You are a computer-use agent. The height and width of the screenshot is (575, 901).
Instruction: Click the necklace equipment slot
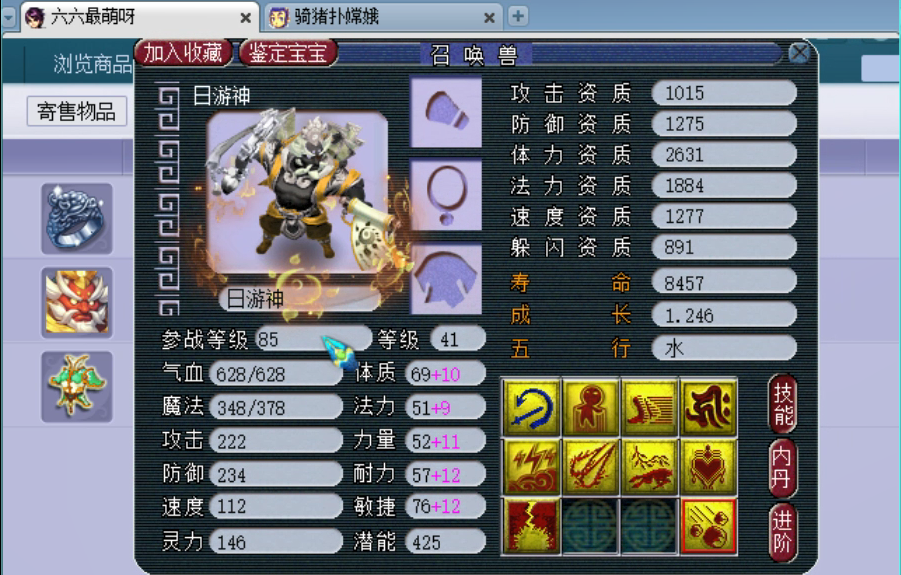(x=446, y=196)
